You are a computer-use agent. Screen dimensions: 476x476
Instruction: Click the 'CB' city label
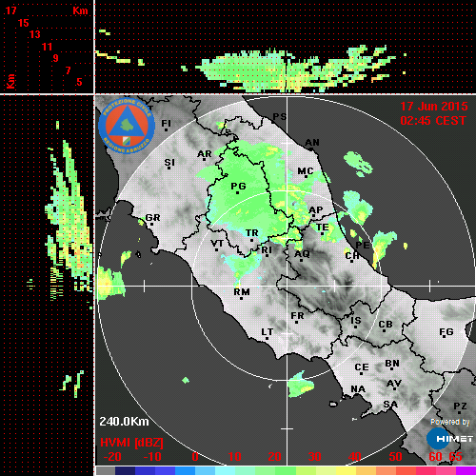pyautogui.click(x=386, y=325)
